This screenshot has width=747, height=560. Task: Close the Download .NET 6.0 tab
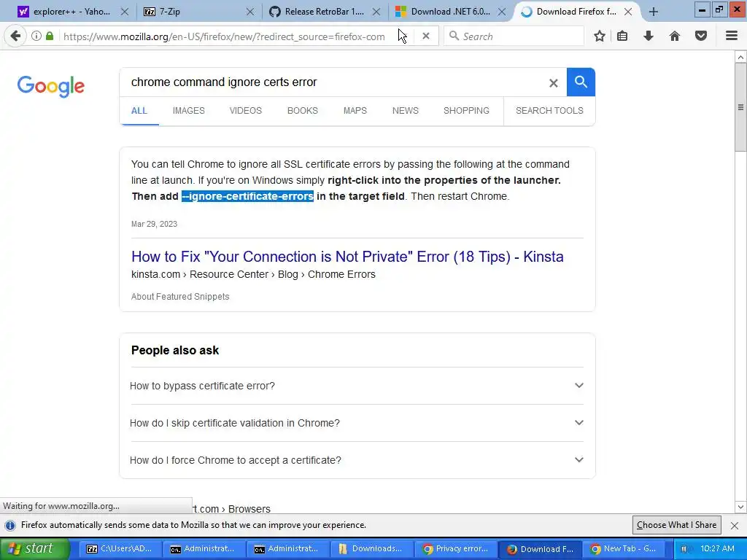[502, 12]
